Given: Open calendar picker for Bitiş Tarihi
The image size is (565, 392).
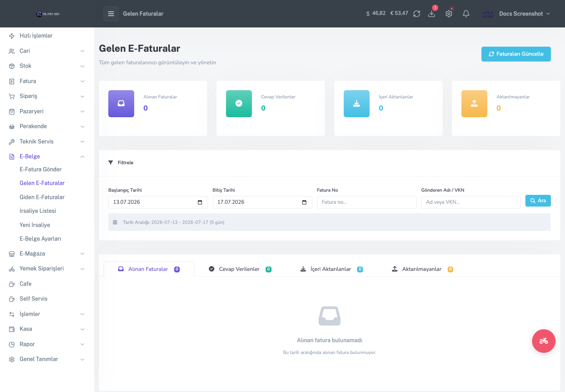Looking at the screenshot, I should tap(304, 202).
